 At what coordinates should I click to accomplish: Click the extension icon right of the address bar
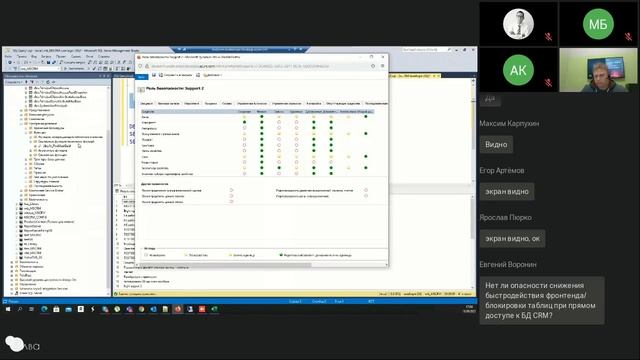click(x=373, y=66)
